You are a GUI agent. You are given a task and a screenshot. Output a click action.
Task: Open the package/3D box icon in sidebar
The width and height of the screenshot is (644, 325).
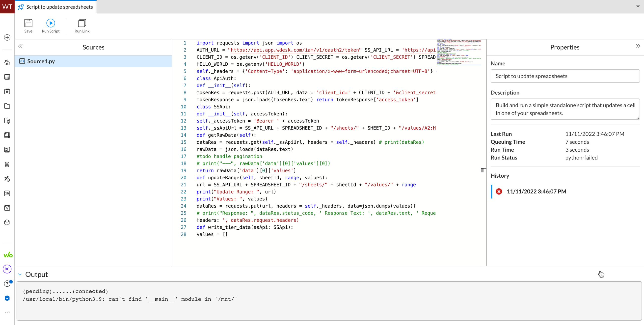tap(7, 222)
